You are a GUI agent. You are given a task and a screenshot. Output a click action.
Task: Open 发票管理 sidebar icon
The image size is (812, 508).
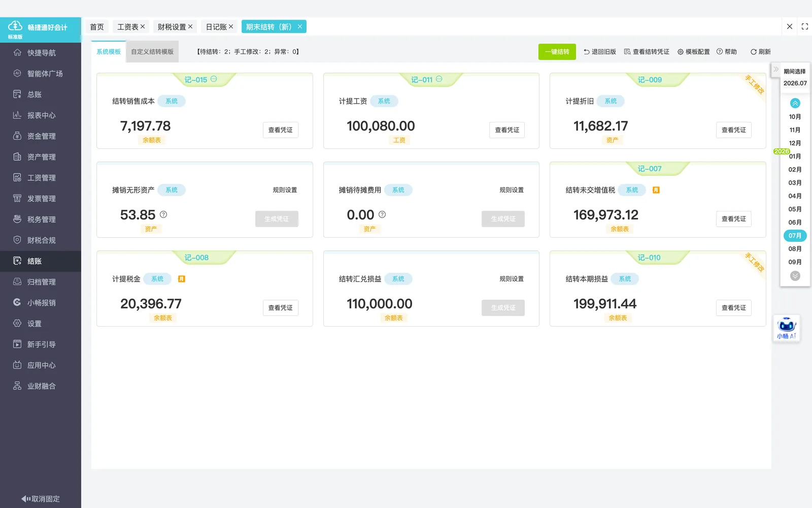pyautogui.click(x=17, y=199)
